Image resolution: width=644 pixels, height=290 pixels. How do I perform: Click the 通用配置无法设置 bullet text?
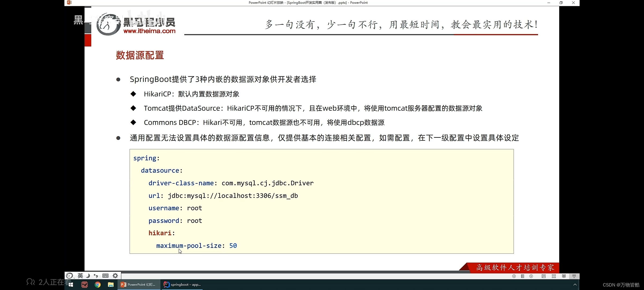point(324,138)
